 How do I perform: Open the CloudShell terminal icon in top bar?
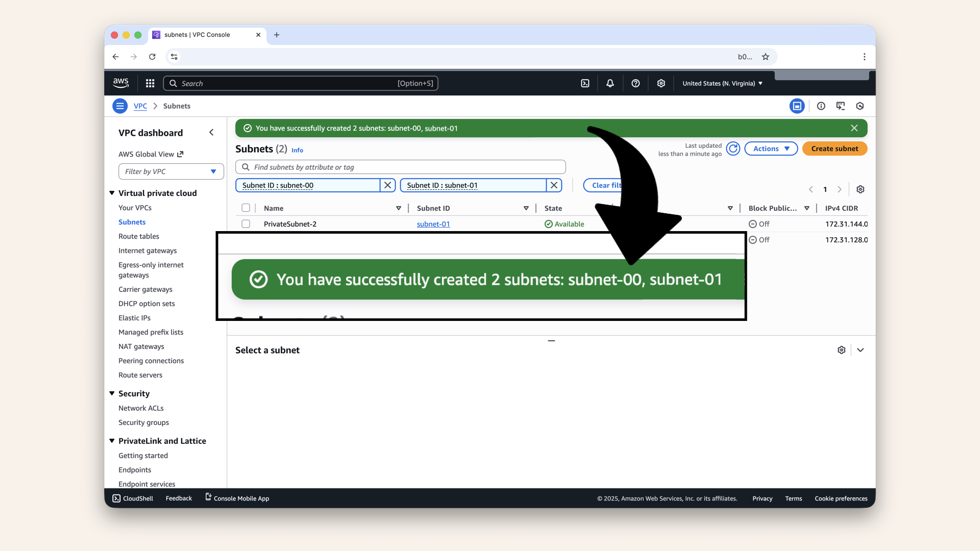click(x=585, y=83)
